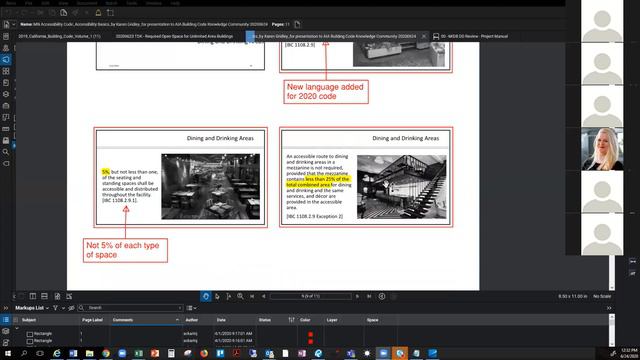640x360 pixels.
Task: Open the Markups List panel icon
Action: point(6,320)
